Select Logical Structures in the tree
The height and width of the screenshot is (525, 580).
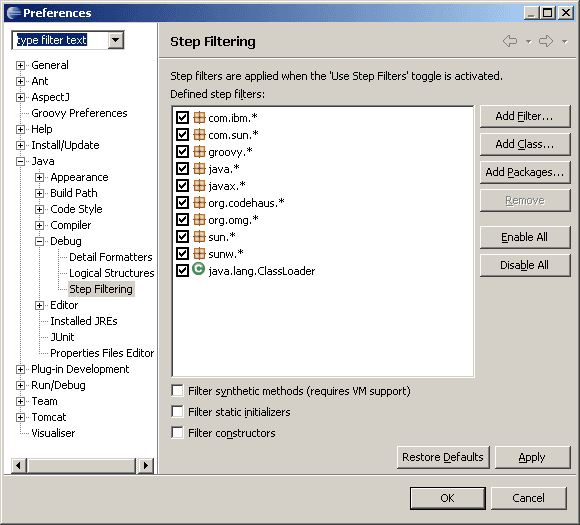pos(111,273)
